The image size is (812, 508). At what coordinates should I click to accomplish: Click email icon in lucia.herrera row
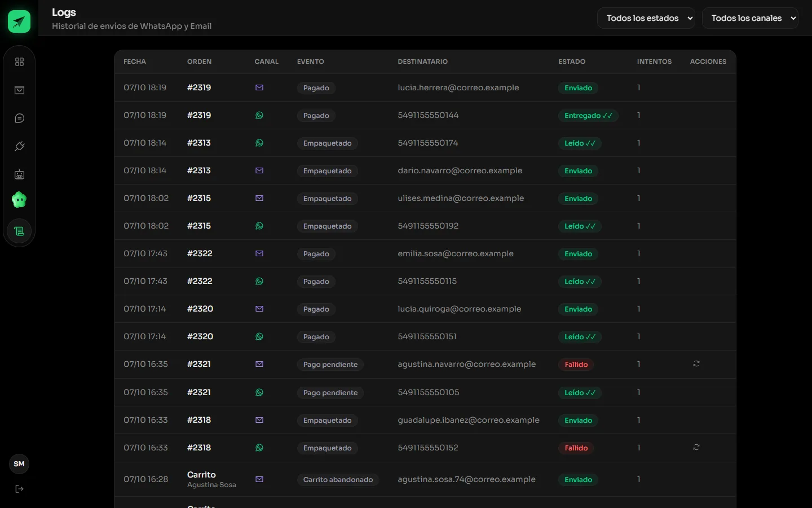coord(259,87)
